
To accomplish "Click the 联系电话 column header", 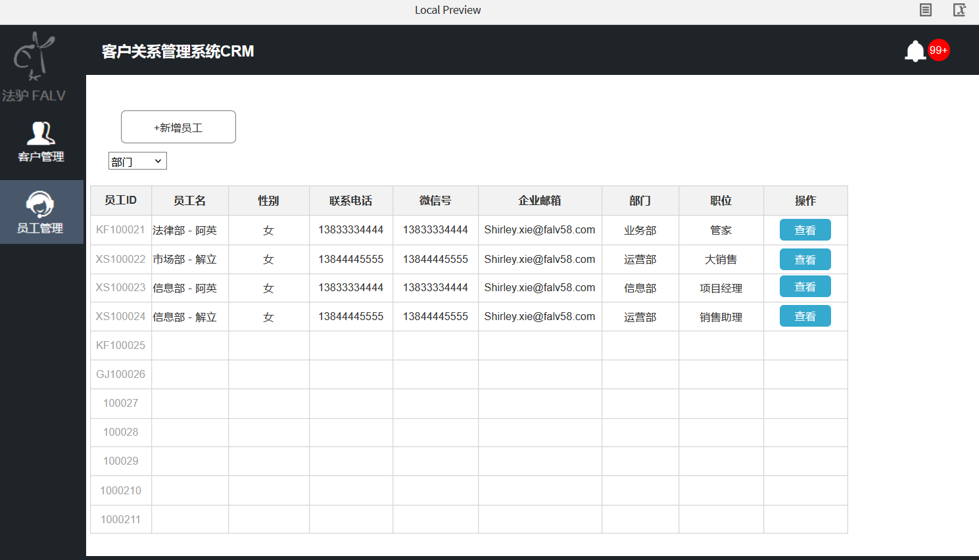I will (351, 200).
